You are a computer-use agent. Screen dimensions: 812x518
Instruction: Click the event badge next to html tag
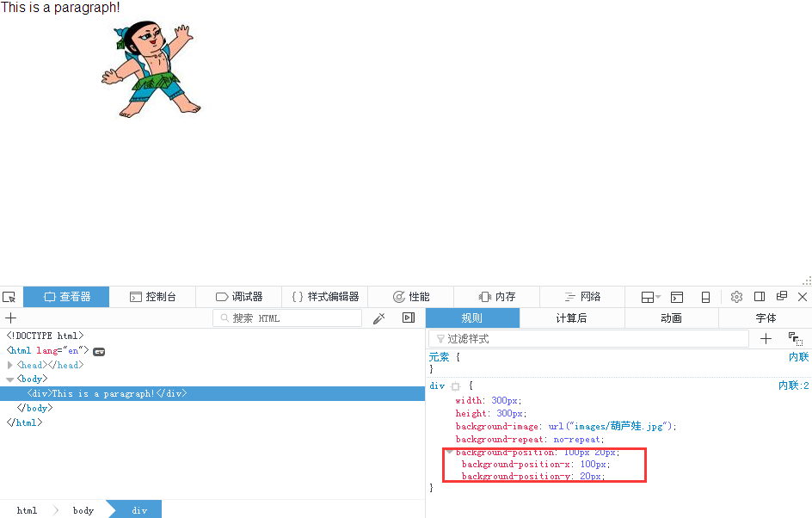tap(99, 352)
